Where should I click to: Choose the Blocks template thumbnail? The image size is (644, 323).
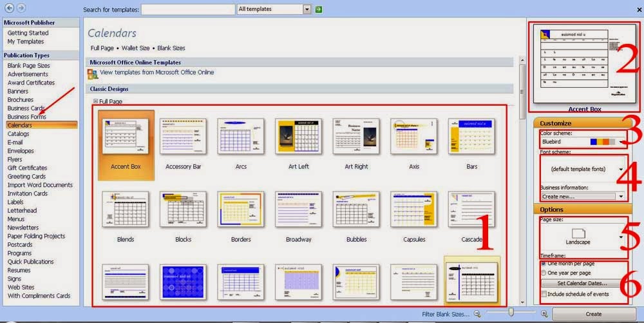(x=183, y=210)
